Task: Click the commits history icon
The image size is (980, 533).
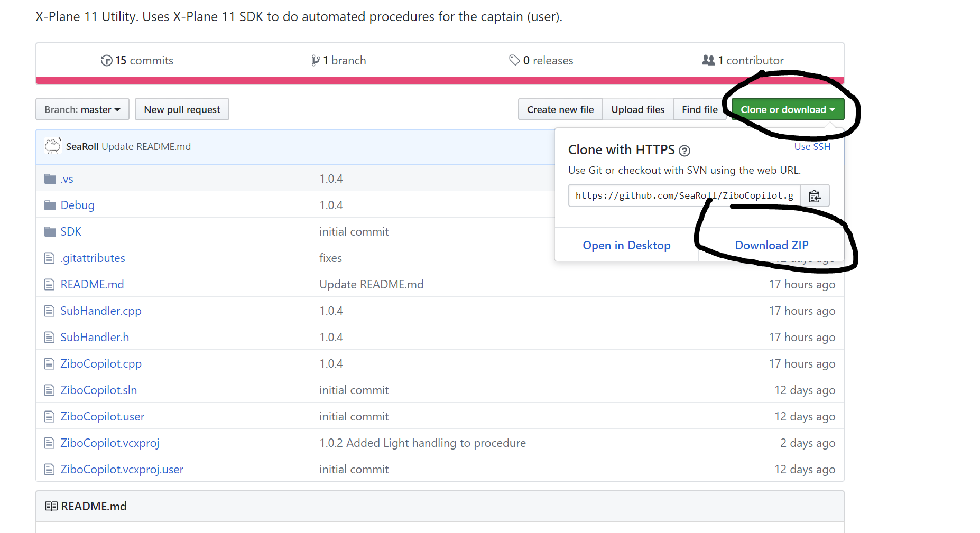Action: [x=106, y=61]
